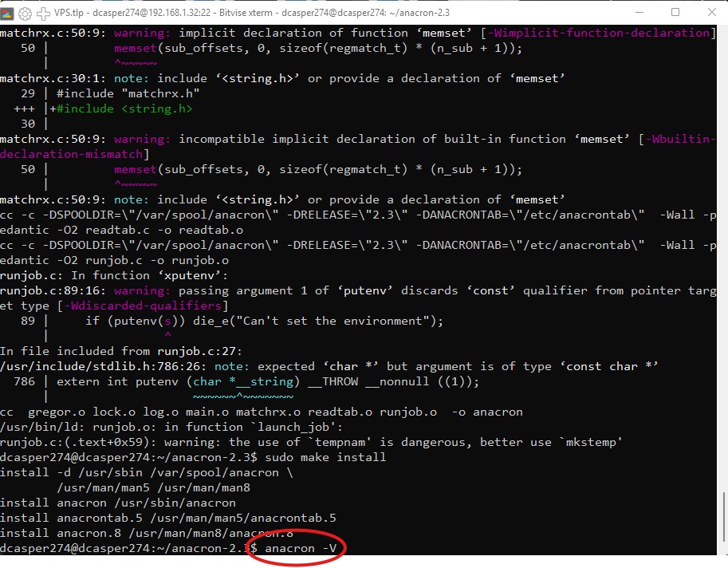Maximize the xterm terminal window
The image size is (728, 568).
coord(675,13)
